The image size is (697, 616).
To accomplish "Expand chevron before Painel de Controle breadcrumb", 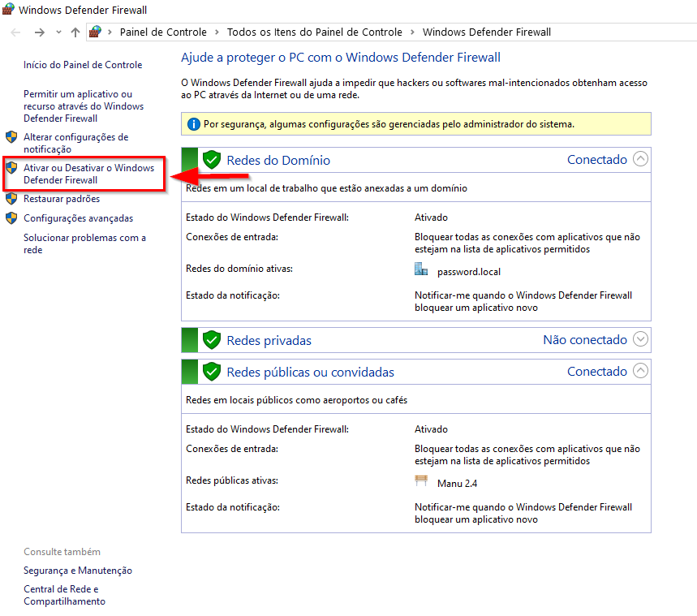I will pyautogui.click(x=110, y=32).
